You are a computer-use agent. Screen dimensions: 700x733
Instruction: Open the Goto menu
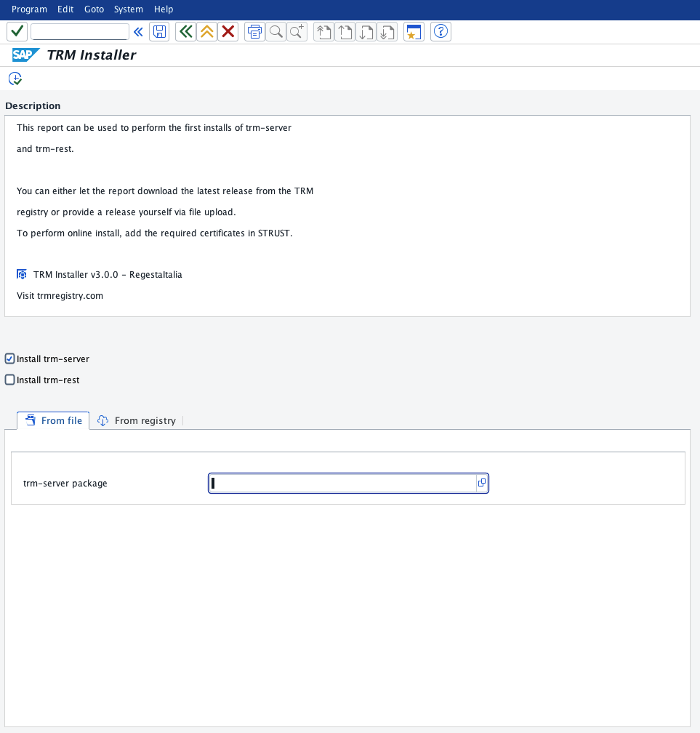[x=94, y=9]
